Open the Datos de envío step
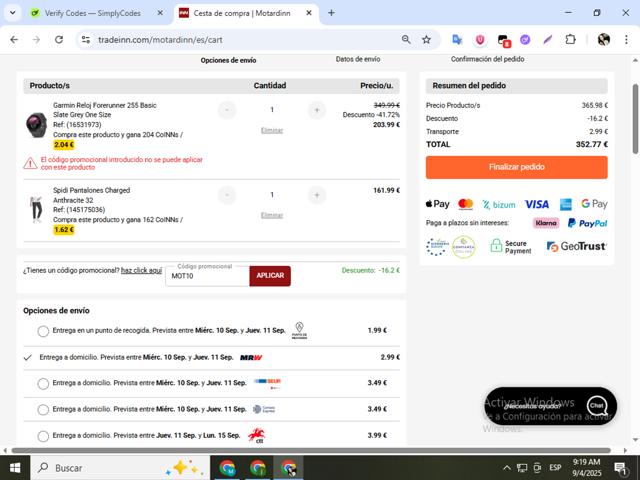The image size is (640, 480). pyautogui.click(x=358, y=59)
